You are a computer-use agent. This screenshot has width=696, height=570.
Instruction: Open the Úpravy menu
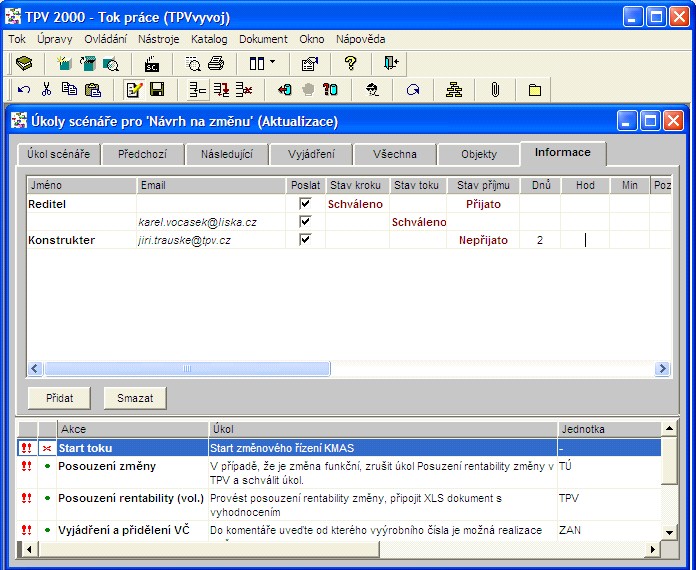tap(55, 39)
